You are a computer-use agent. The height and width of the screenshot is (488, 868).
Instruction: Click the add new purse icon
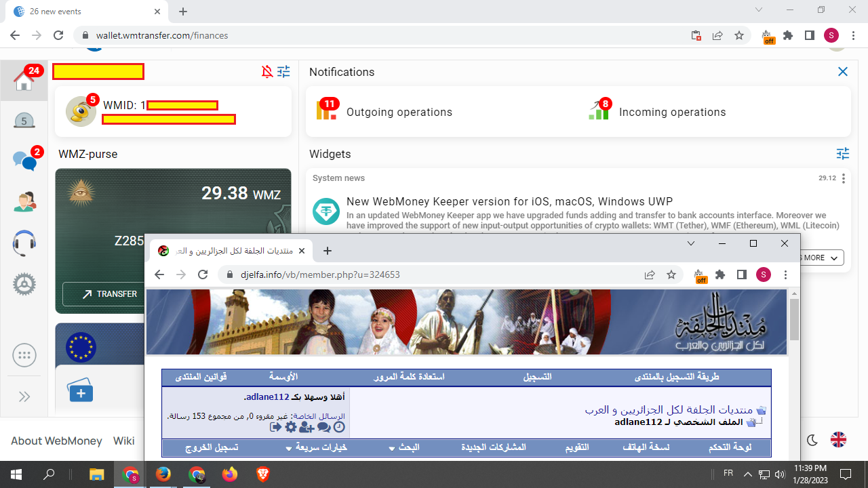pos(80,391)
